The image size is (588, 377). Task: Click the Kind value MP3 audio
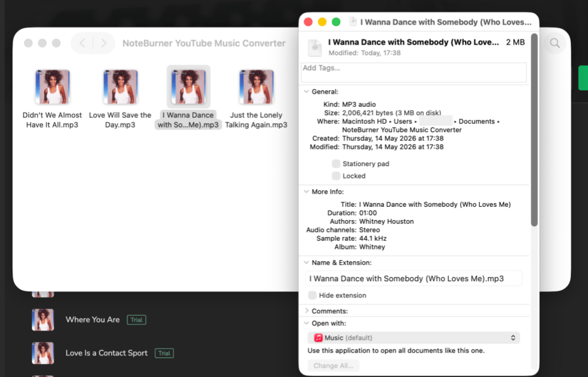coord(359,105)
